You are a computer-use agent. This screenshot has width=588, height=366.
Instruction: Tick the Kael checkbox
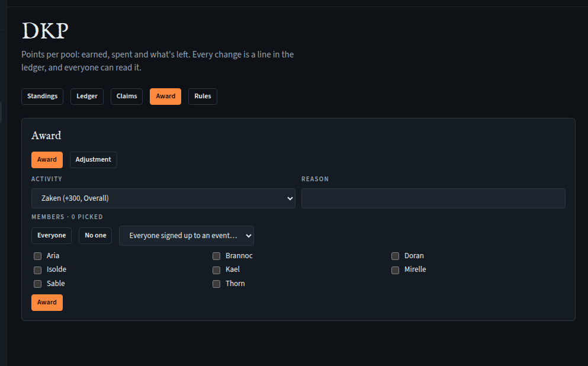point(216,270)
